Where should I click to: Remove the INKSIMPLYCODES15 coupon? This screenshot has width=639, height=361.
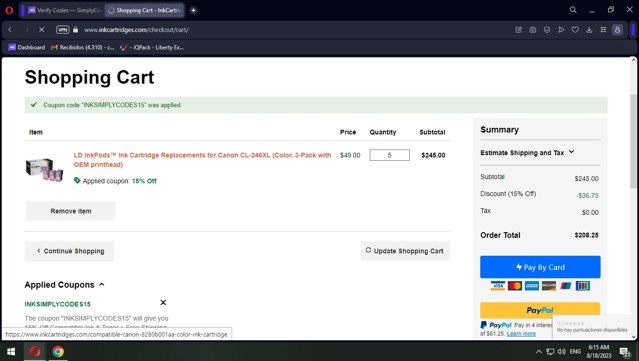click(163, 302)
